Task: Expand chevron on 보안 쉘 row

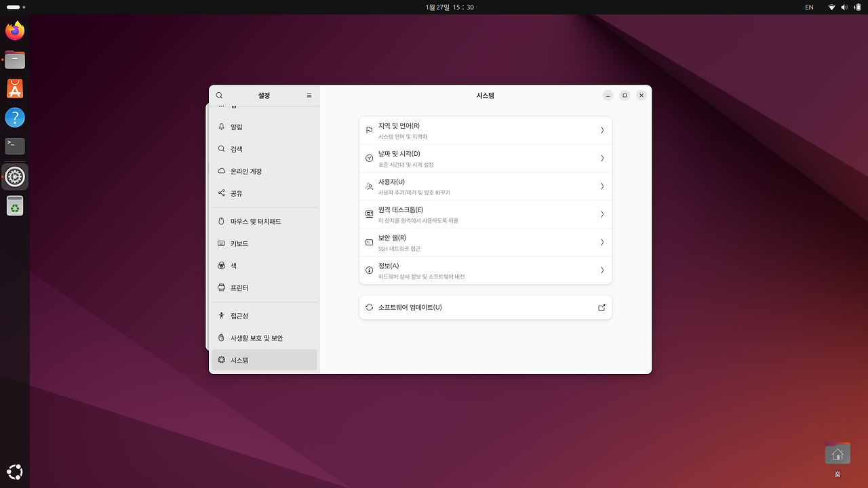Action: click(x=602, y=242)
